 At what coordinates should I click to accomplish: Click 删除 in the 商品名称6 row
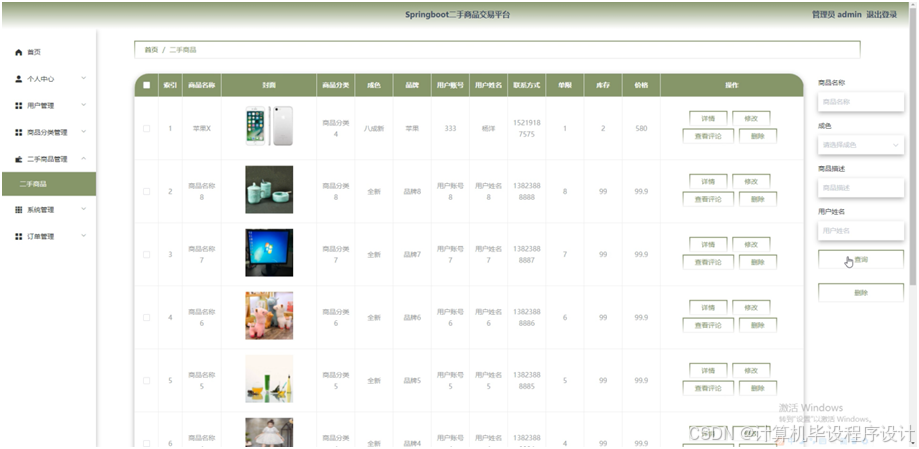click(758, 325)
